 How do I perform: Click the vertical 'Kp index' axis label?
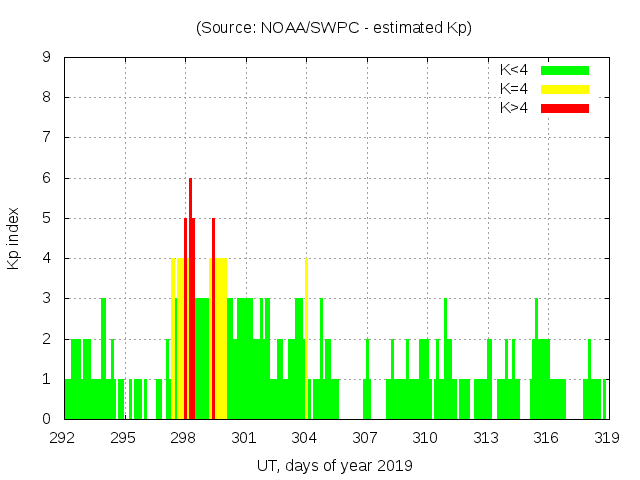(14, 238)
